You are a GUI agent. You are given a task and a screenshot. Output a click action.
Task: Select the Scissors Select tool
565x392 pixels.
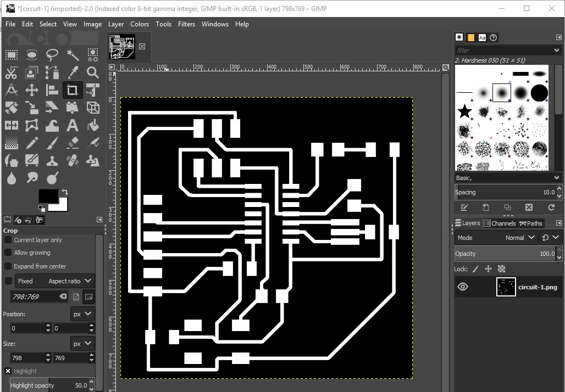[x=11, y=72]
